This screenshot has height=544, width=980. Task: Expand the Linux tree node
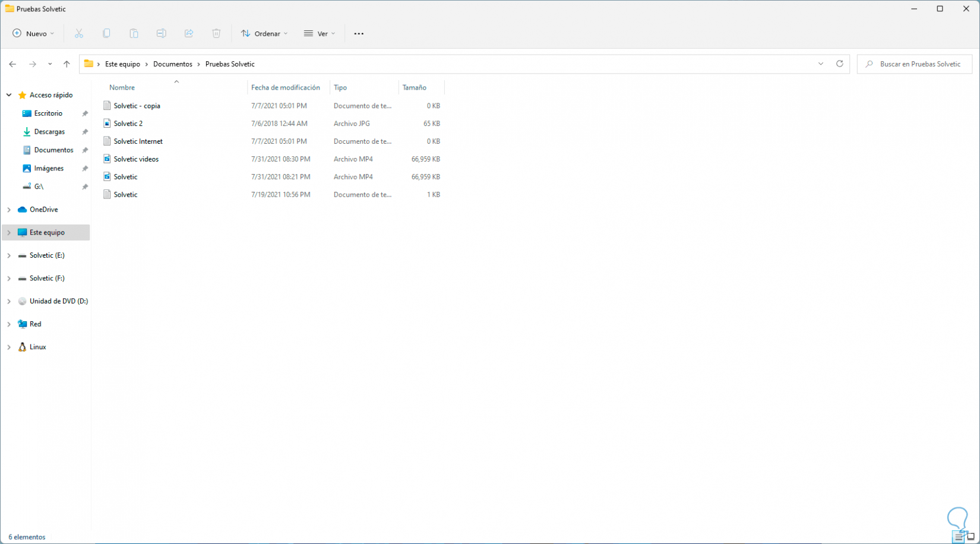(x=9, y=347)
